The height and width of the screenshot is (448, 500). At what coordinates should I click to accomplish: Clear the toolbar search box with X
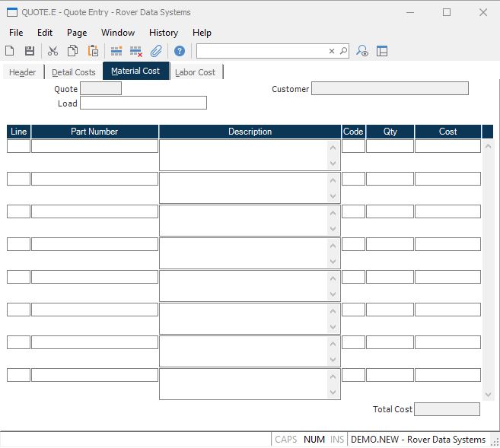click(332, 51)
